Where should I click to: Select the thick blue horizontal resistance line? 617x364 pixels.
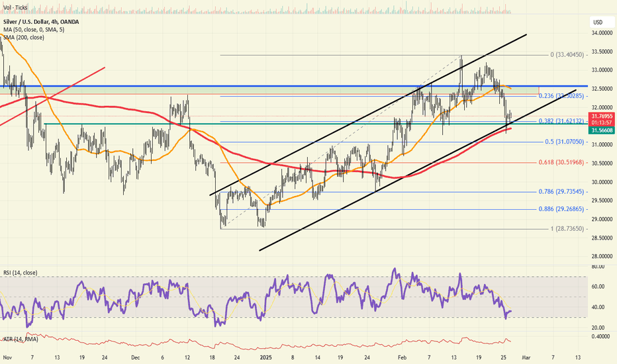coord(294,86)
